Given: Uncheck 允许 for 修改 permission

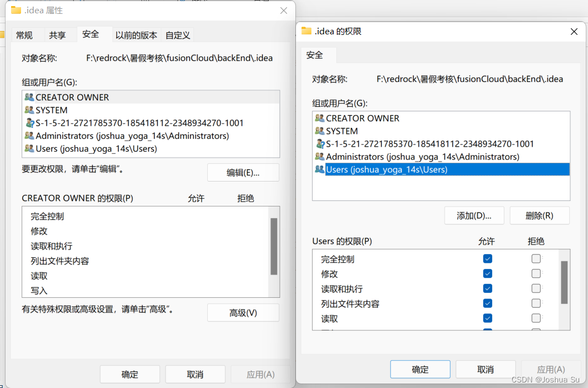Looking at the screenshot, I should pos(487,273).
